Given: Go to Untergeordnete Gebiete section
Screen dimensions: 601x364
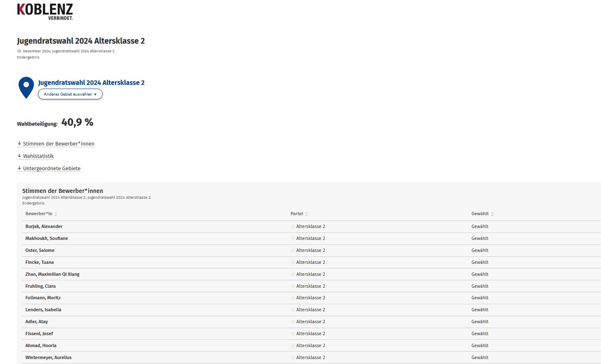Looking at the screenshot, I should [52, 169].
